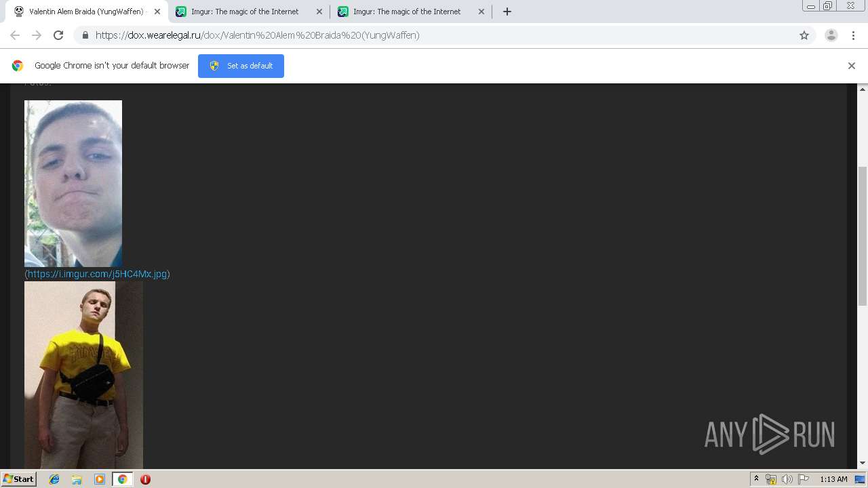Click the yellow t-shirt photo thumbnail
Screen dimensions: 868x488
tap(83, 375)
